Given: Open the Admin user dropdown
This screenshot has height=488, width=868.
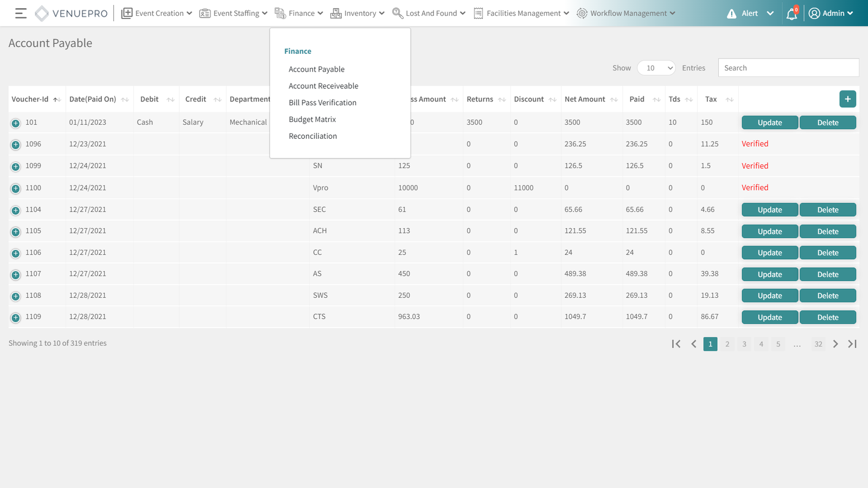Looking at the screenshot, I should (831, 14).
